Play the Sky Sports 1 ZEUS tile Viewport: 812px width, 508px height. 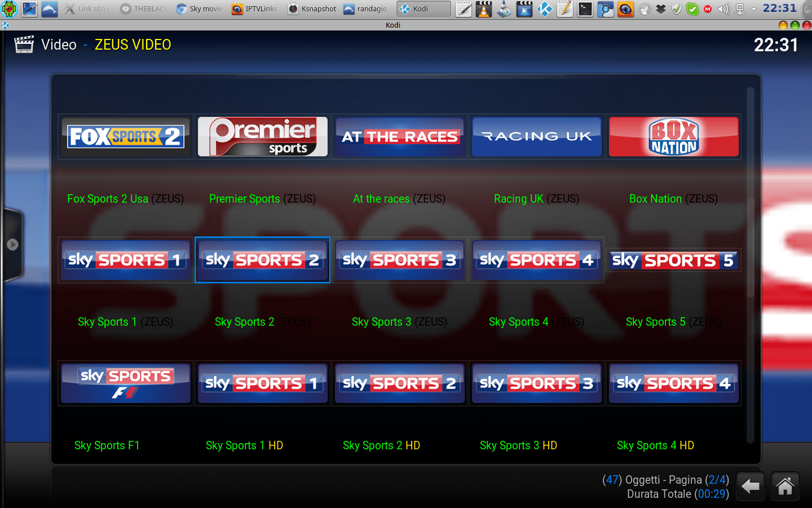click(126, 260)
